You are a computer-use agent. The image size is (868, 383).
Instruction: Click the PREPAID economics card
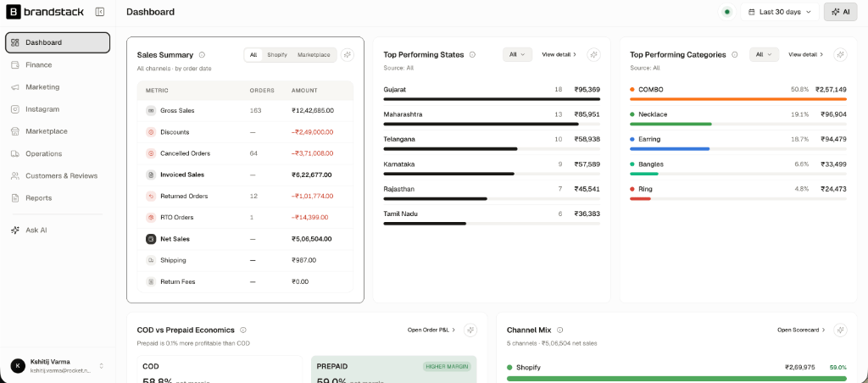[x=393, y=369]
